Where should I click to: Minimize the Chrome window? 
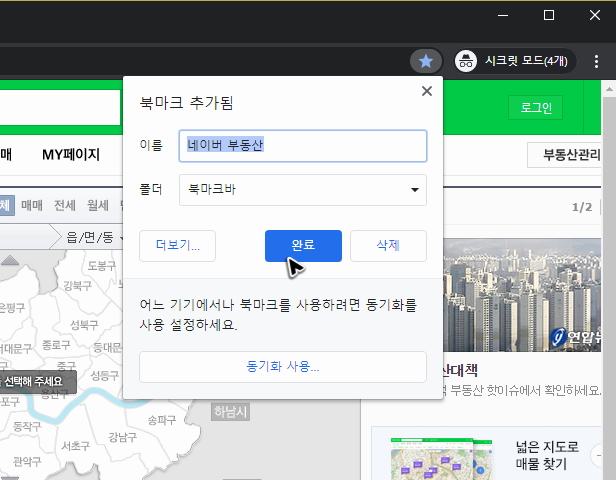tap(503, 16)
